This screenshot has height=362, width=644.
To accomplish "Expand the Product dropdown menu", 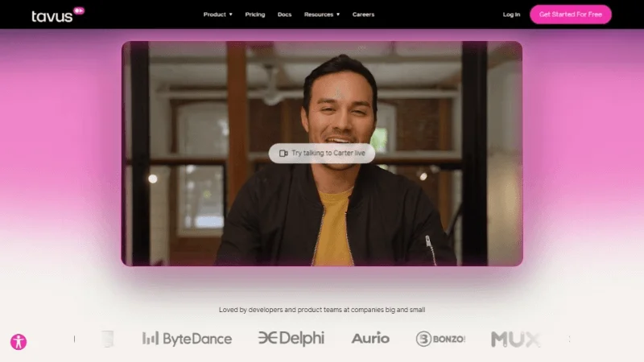I will click(x=217, y=14).
